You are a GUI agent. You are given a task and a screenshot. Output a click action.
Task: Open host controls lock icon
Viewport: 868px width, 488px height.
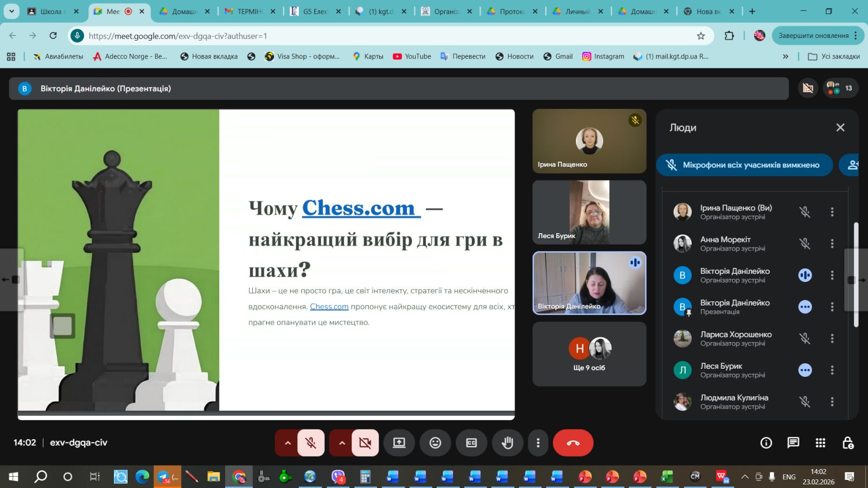848,443
